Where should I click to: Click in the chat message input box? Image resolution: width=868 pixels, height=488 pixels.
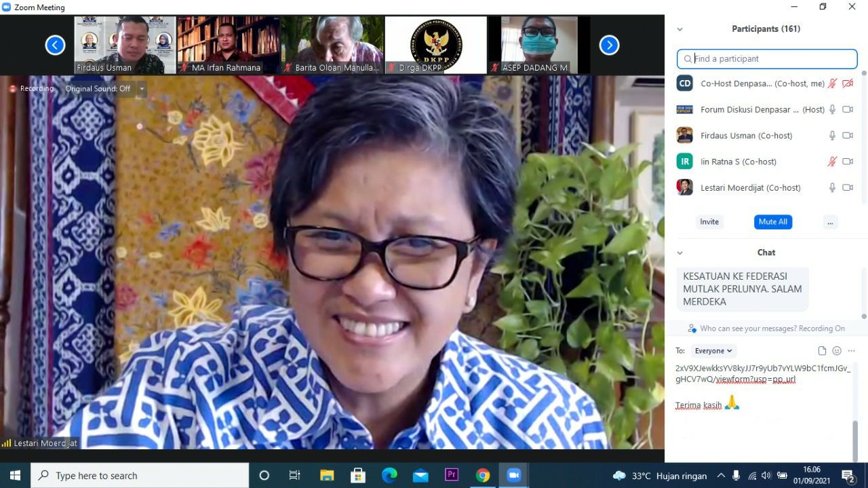tap(763, 411)
